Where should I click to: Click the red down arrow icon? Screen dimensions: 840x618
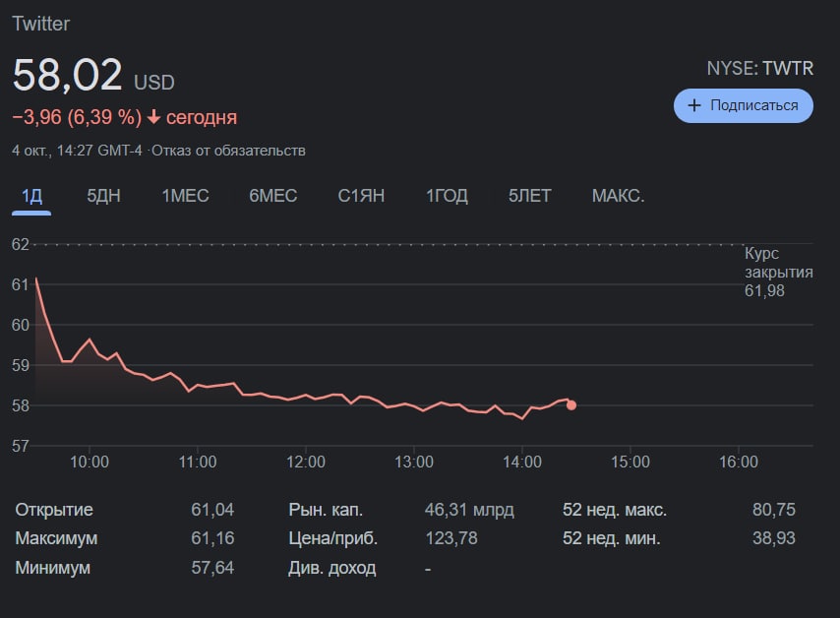153,117
